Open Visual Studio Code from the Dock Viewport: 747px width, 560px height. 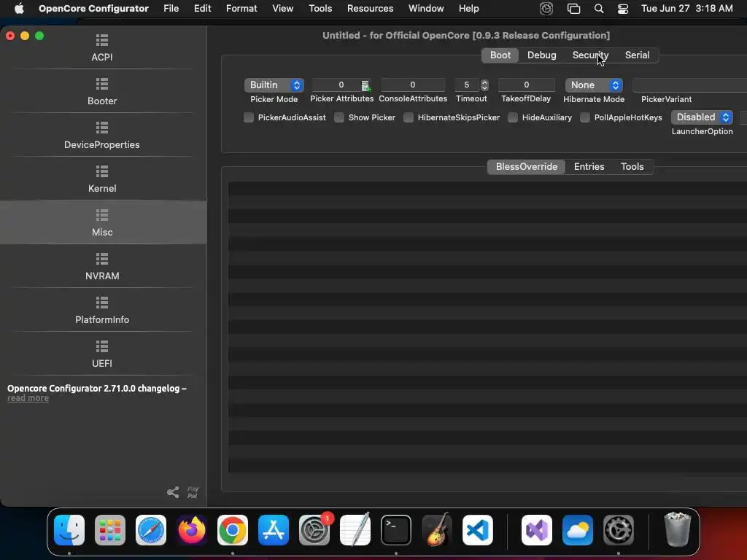[478, 529]
